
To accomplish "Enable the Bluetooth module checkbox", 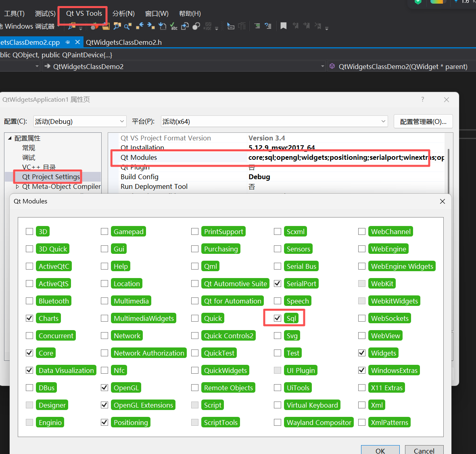I will tap(29, 301).
